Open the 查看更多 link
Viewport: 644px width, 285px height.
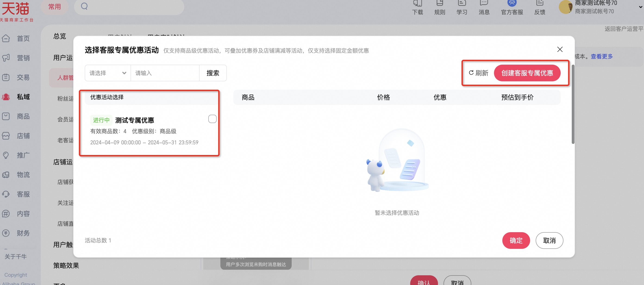tap(602, 57)
